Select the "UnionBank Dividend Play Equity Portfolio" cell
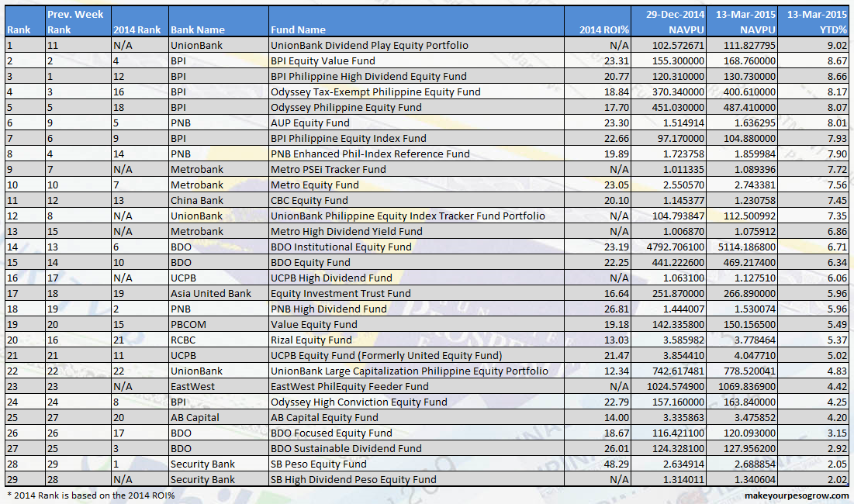Image resolution: width=854 pixels, height=504 pixels. pyautogui.click(x=372, y=45)
